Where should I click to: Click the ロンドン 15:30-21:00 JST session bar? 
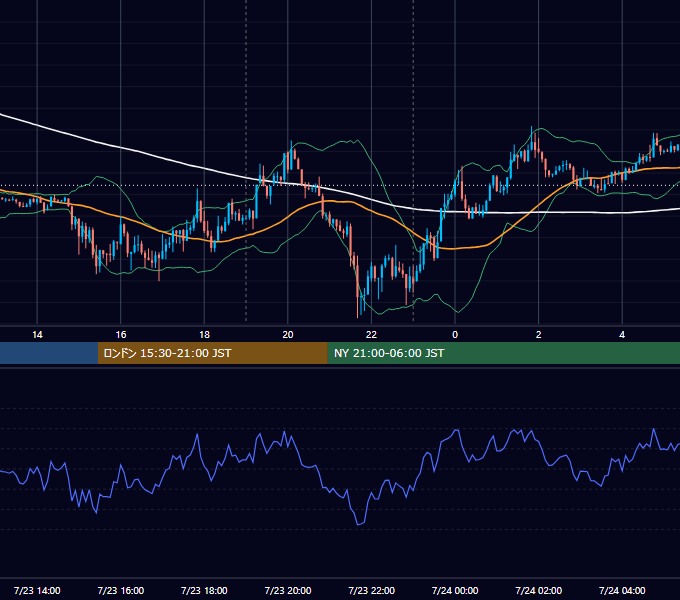coord(212,353)
